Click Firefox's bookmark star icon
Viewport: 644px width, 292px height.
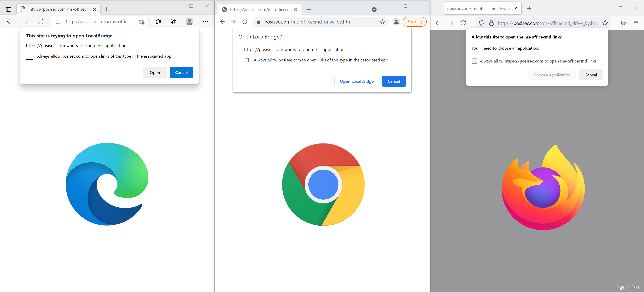[x=605, y=23]
